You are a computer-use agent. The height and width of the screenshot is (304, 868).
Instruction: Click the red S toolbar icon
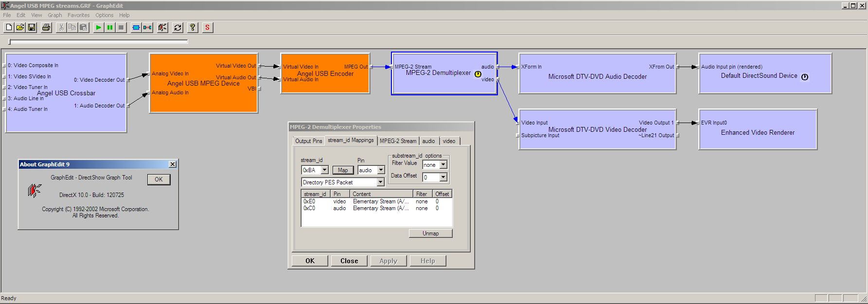(x=208, y=27)
